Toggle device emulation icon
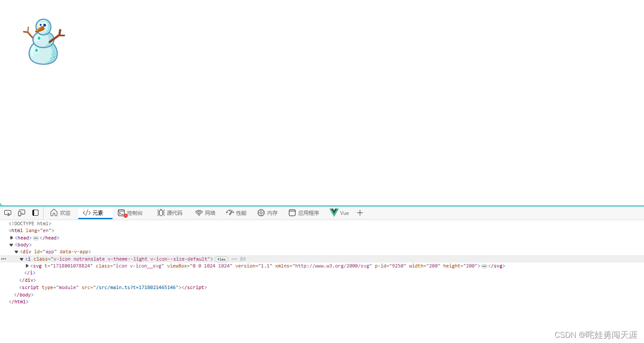The height and width of the screenshot is (343, 644). [x=22, y=213]
